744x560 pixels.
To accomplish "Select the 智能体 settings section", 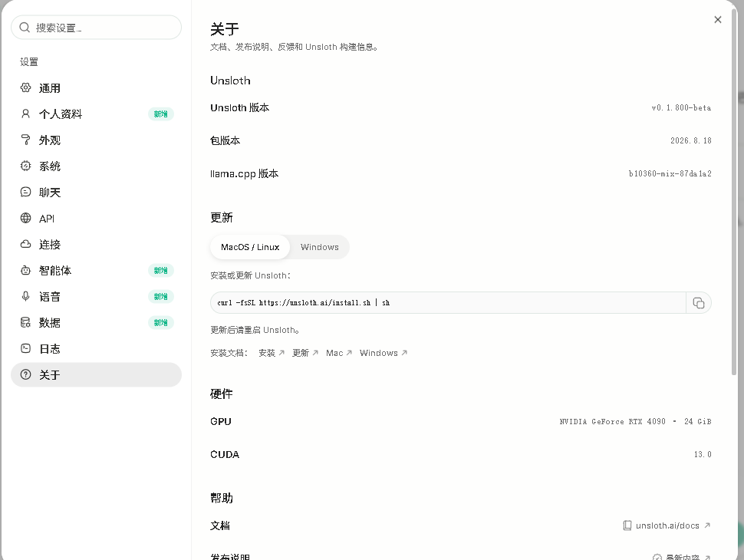I will coord(97,271).
